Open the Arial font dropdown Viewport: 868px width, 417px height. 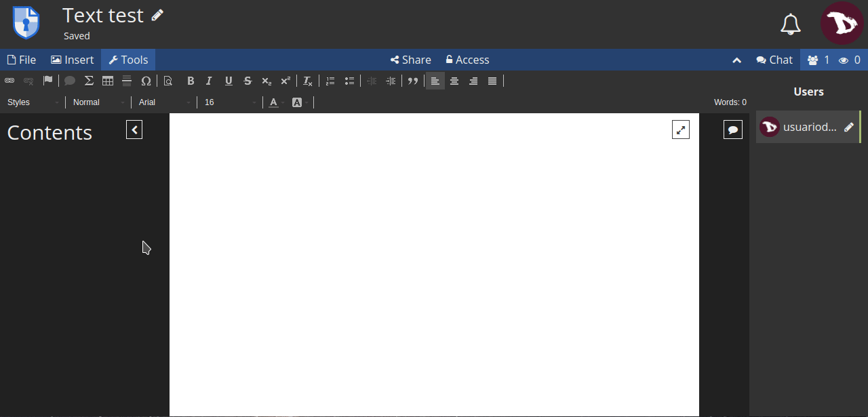click(x=165, y=102)
